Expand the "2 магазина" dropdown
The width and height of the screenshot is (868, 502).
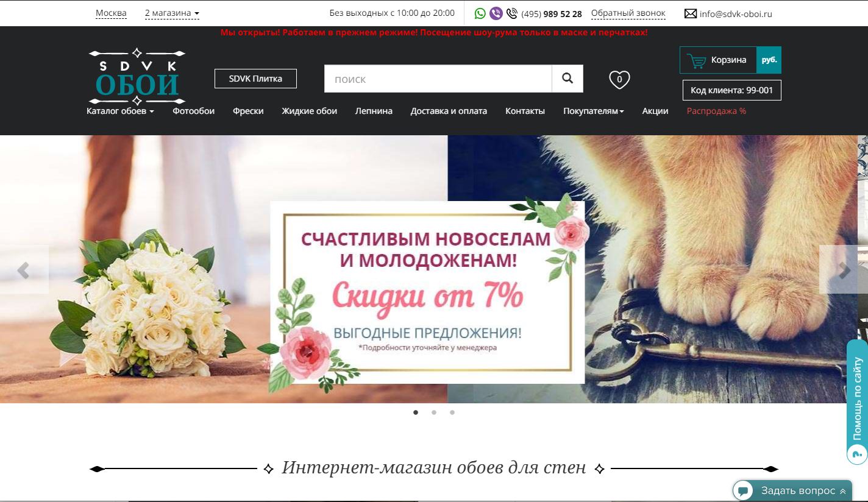tap(172, 13)
